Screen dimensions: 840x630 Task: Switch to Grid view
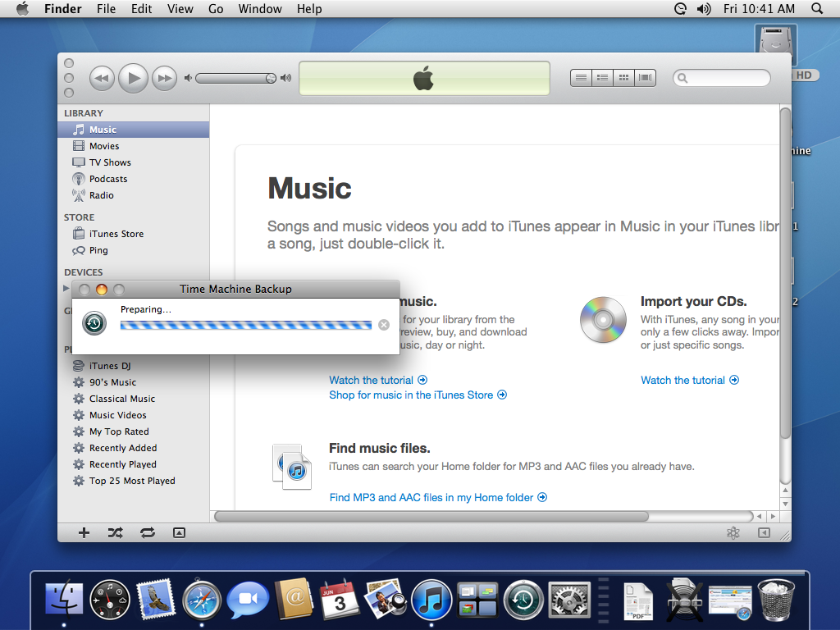click(x=623, y=78)
